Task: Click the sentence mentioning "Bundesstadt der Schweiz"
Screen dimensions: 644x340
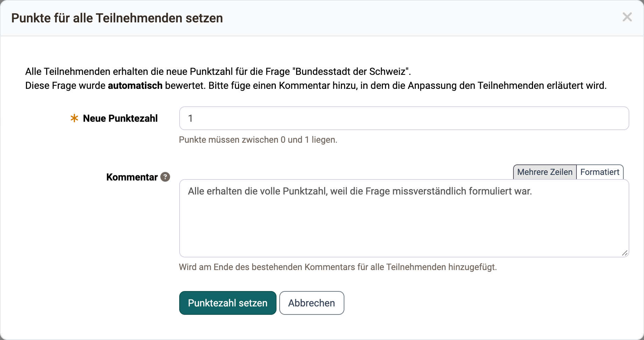Action: pyautogui.click(x=218, y=72)
